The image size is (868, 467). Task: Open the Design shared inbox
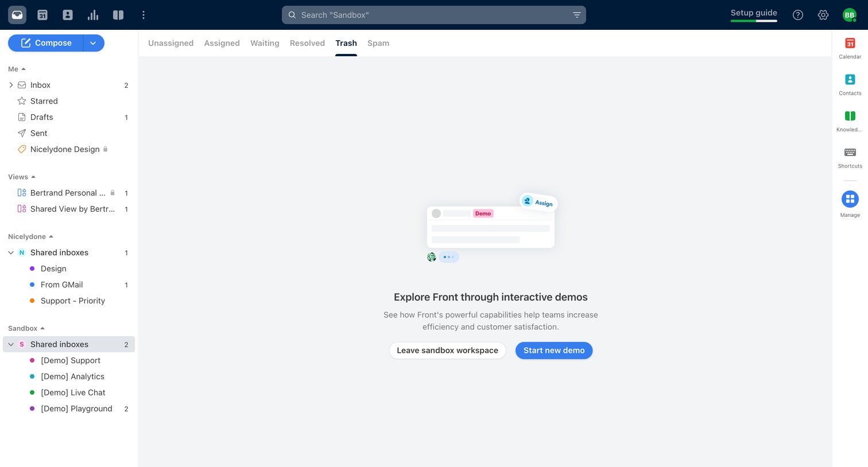pos(69,268)
